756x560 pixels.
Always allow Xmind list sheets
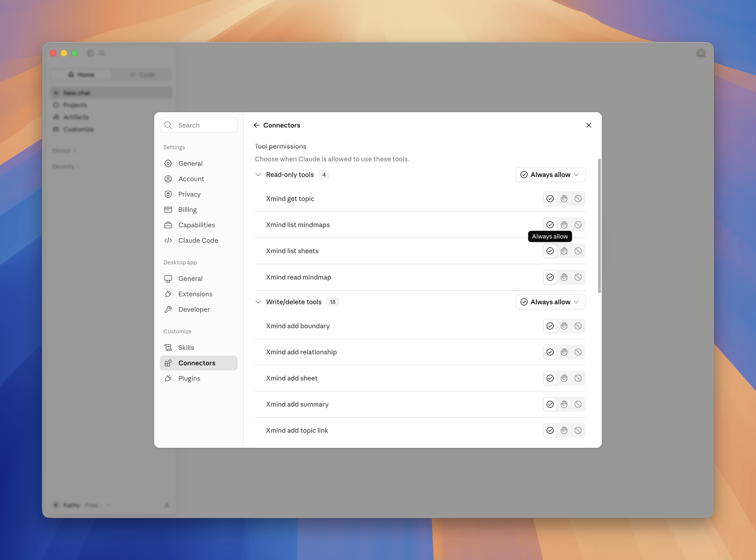(x=550, y=251)
